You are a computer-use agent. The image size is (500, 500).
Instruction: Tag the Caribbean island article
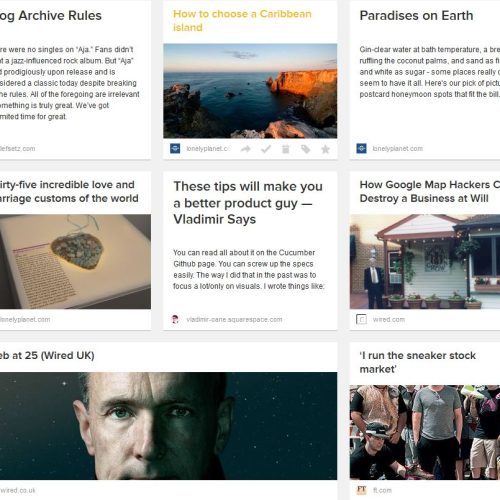[x=305, y=149]
